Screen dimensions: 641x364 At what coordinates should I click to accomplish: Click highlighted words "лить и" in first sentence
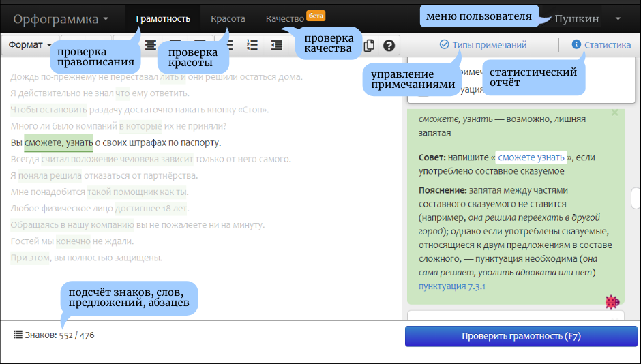click(173, 77)
